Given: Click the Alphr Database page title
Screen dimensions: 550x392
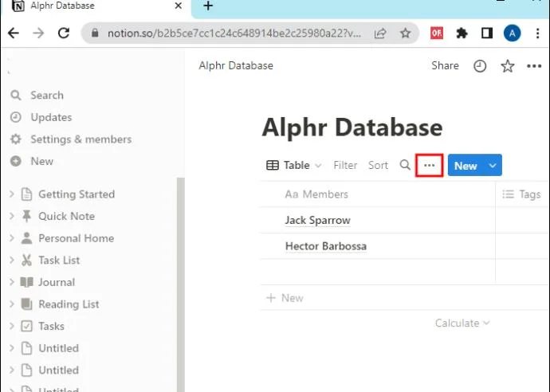Looking at the screenshot, I should coord(352,127).
